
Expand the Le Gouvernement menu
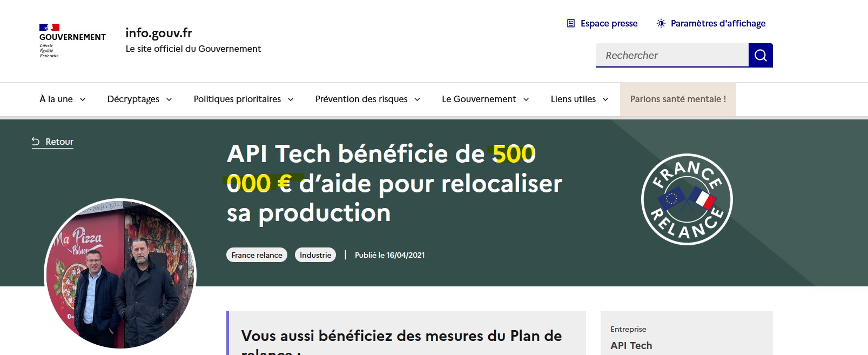coord(485,99)
